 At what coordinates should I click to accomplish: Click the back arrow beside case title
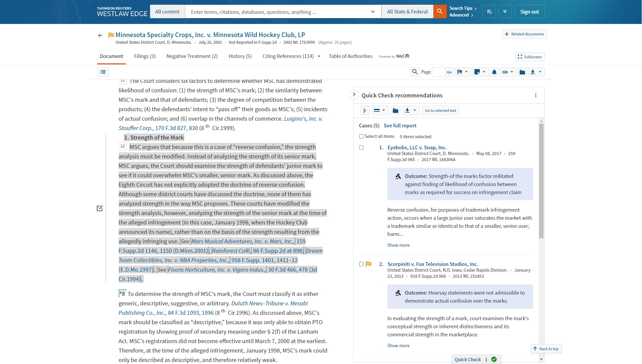pyautogui.click(x=100, y=35)
